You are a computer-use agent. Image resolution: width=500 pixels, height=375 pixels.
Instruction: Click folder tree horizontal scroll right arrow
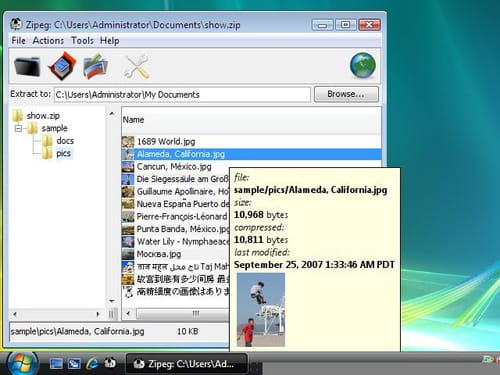(98, 314)
